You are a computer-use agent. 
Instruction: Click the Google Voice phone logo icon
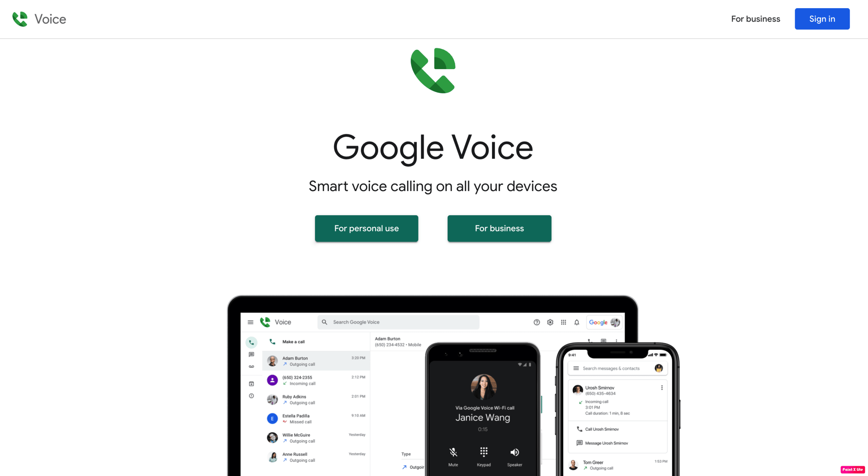pos(433,70)
